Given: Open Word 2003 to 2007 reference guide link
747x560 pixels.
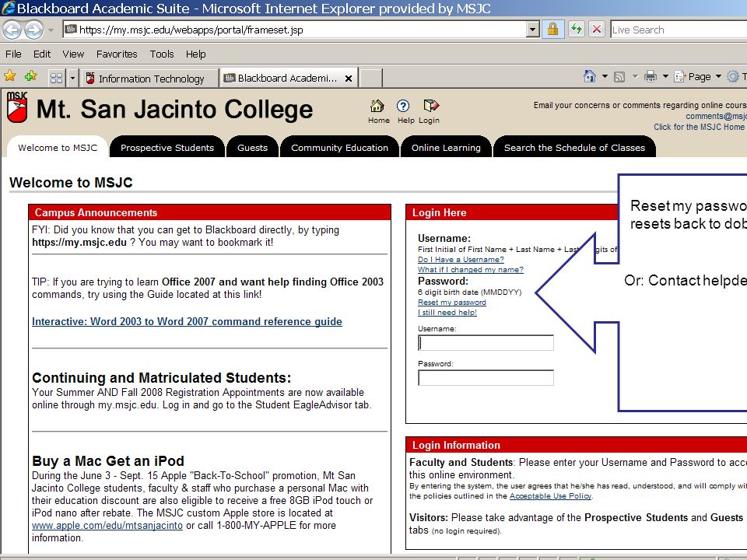Looking at the screenshot, I should pos(187,321).
